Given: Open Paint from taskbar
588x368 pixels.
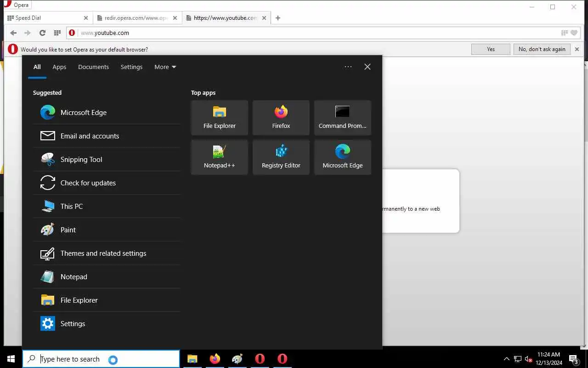Looking at the screenshot, I should point(237,359).
